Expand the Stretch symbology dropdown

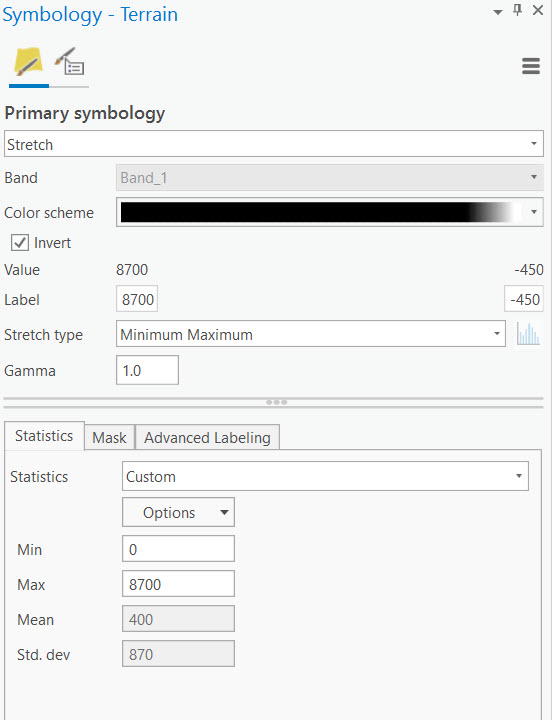click(274, 144)
